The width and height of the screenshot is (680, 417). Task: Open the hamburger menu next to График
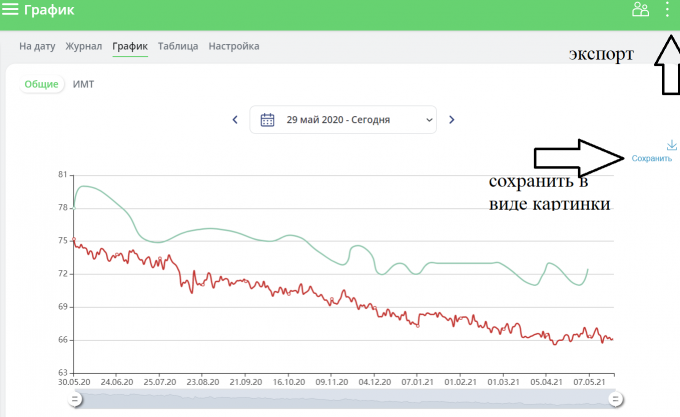[11, 10]
